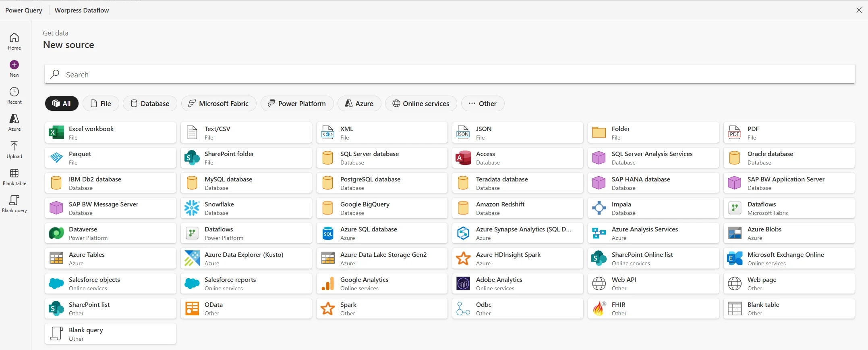Viewport: 868px width, 350px height.
Task: Click the FHIR flame icon
Action: 599,308
